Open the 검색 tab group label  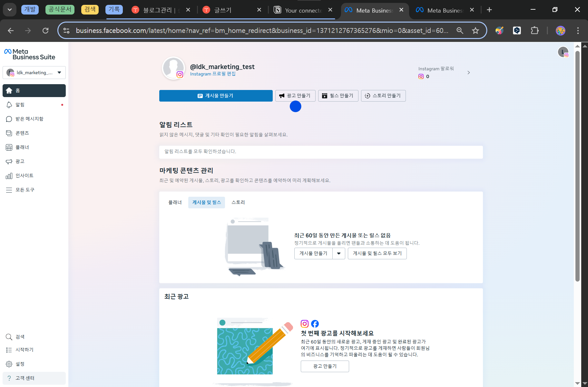point(90,10)
